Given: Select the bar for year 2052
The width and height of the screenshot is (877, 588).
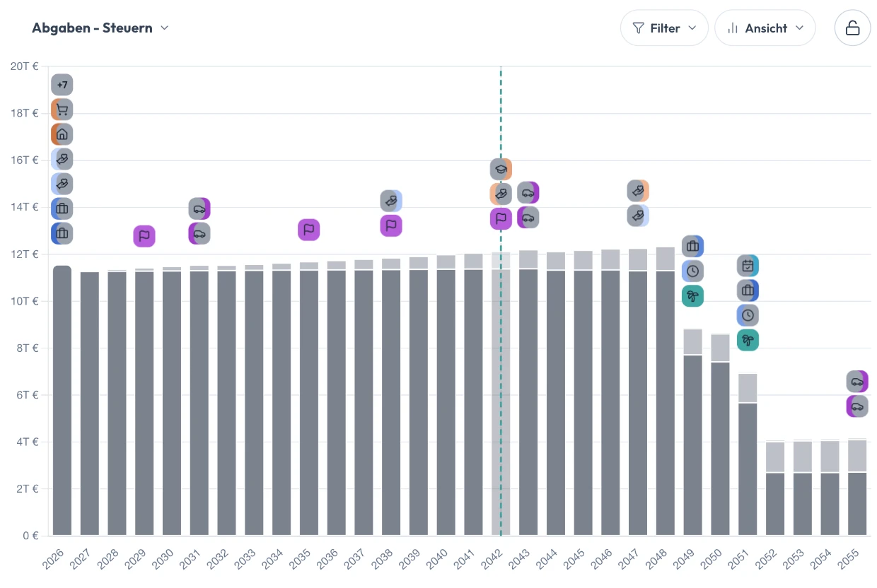Looking at the screenshot, I should (x=775, y=489).
